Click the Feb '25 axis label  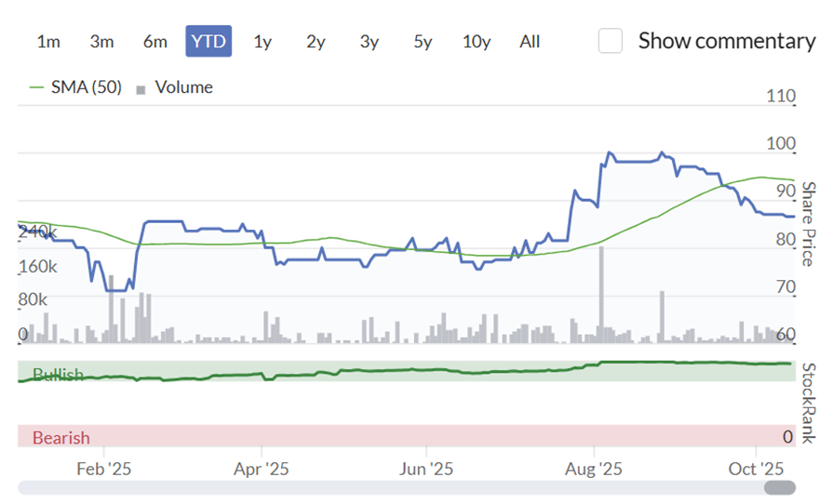click(x=103, y=469)
